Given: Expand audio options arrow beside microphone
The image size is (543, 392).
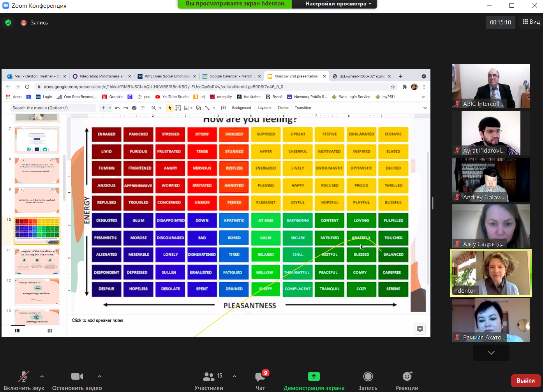Looking at the screenshot, I should pyautogui.click(x=42, y=376).
